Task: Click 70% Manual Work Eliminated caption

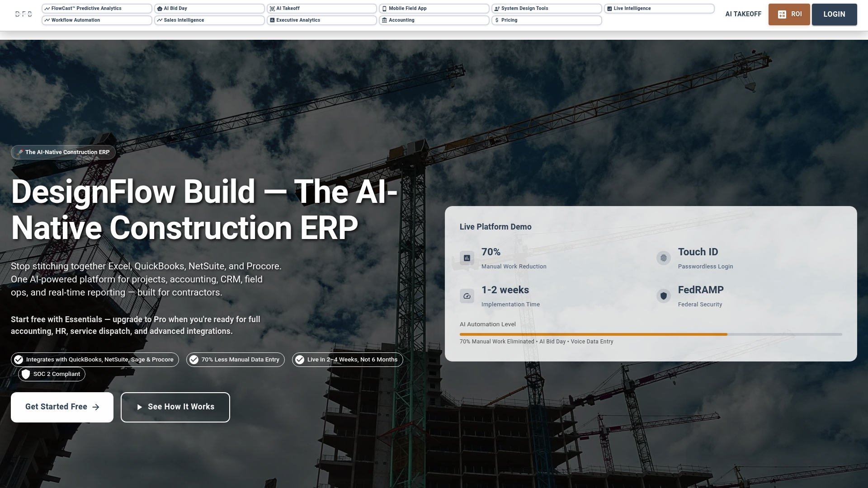Action: (x=537, y=342)
